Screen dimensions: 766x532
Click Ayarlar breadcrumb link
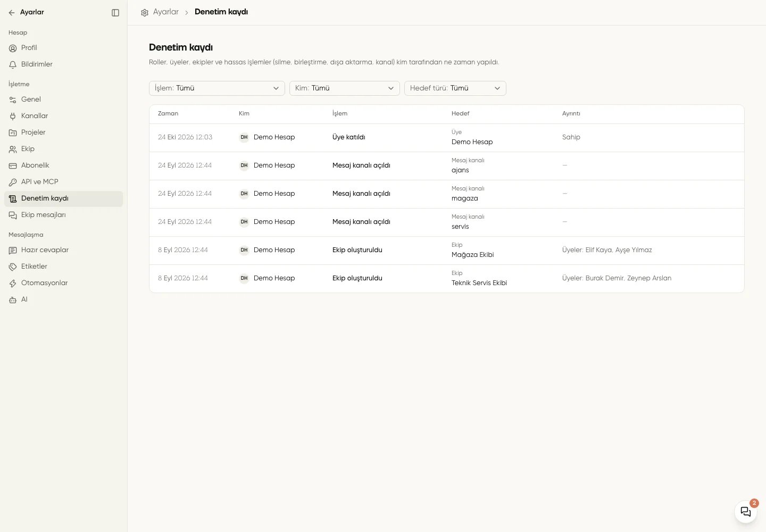(x=165, y=12)
